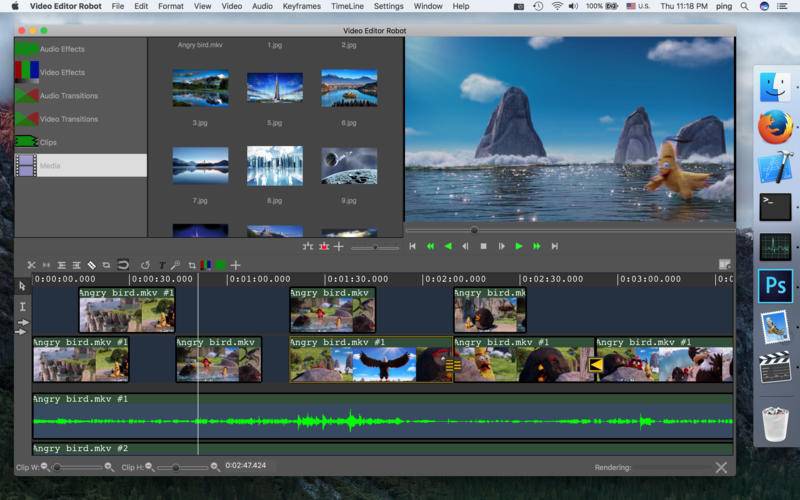Select the crop tool icon left of the RGB bars
Screen dimensions: 800x500
(192, 265)
